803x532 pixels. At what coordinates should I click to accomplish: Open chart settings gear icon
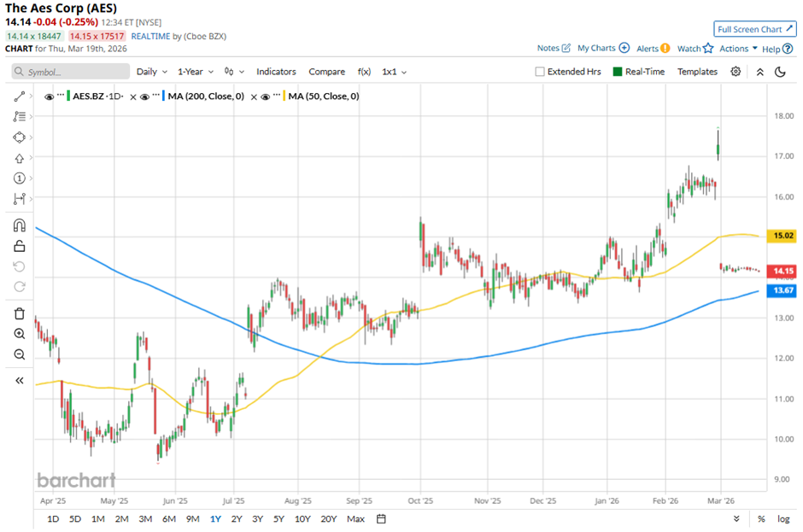(x=736, y=72)
